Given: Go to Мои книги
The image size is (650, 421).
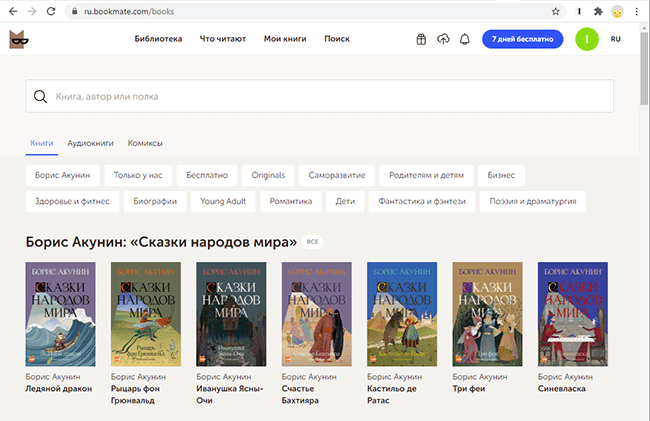Looking at the screenshot, I should pyautogui.click(x=285, y=39).
